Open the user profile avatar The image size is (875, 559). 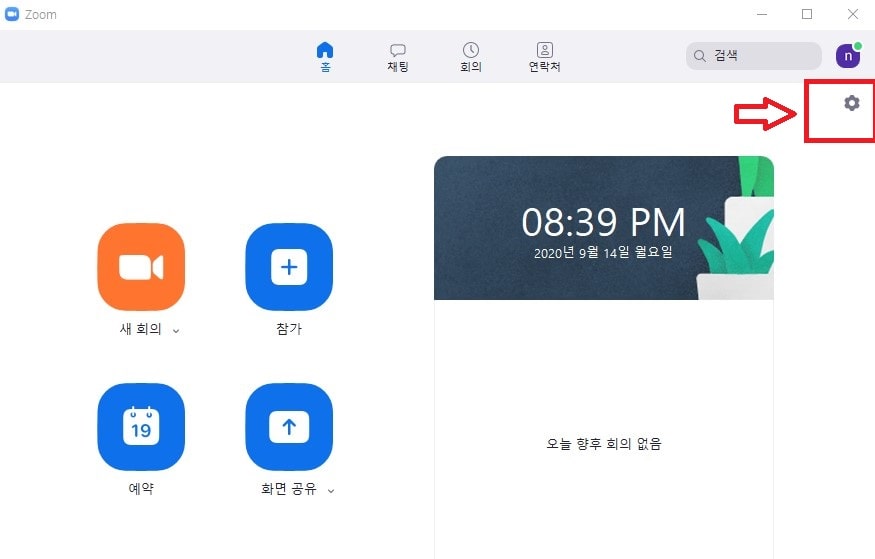coord(848,56)
